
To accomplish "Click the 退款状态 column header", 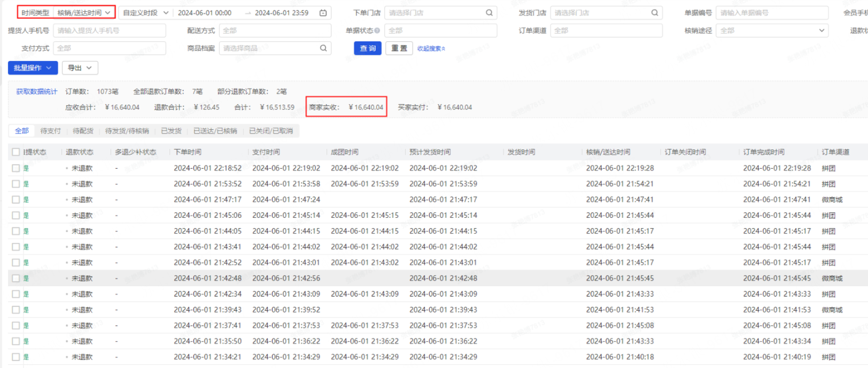I will [80, 152].
